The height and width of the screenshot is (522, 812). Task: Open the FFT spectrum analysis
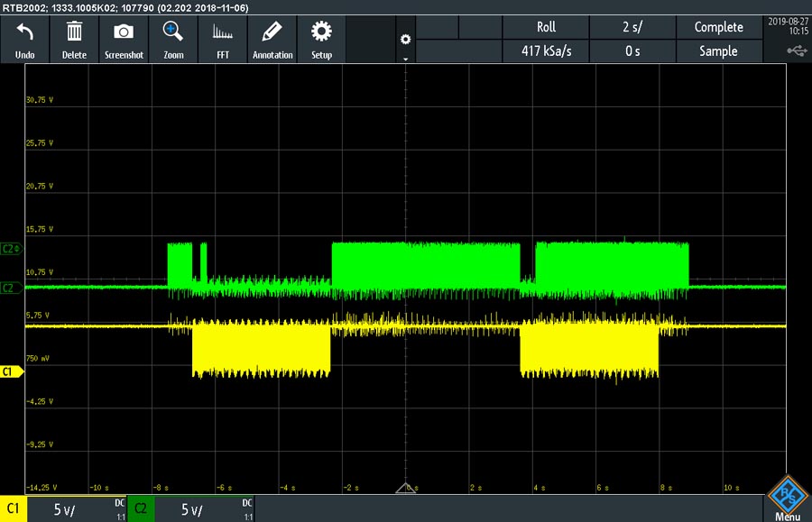click(x=223, y=32)
